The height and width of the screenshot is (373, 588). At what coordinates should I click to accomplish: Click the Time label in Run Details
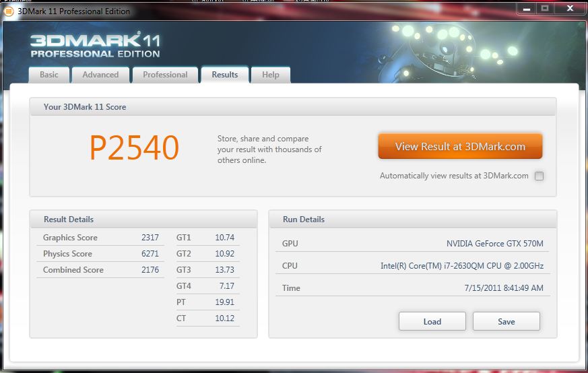291,288
